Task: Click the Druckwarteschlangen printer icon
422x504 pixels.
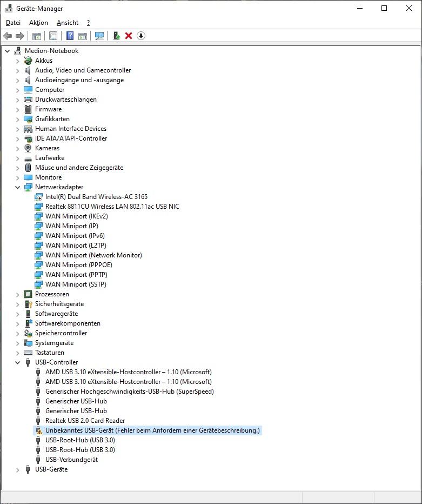Action: (28, 100)
